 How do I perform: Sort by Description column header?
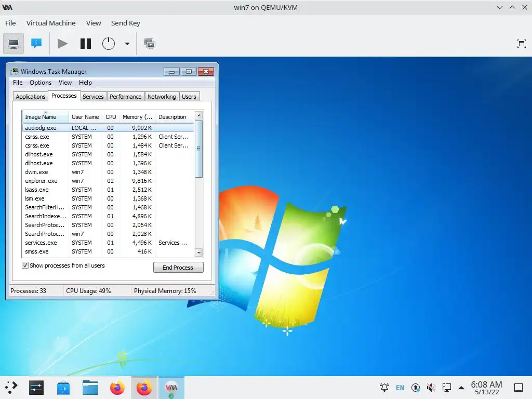175,117
